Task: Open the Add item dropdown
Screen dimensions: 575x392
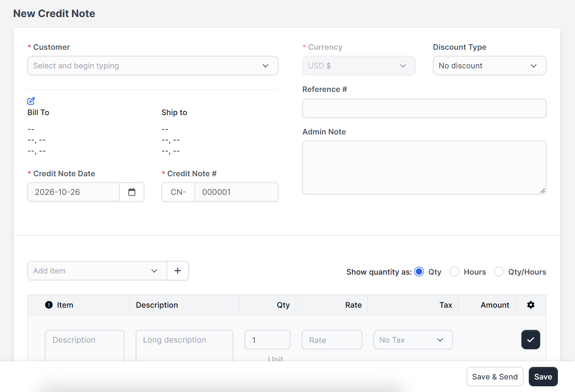Action: coord(97,271)
